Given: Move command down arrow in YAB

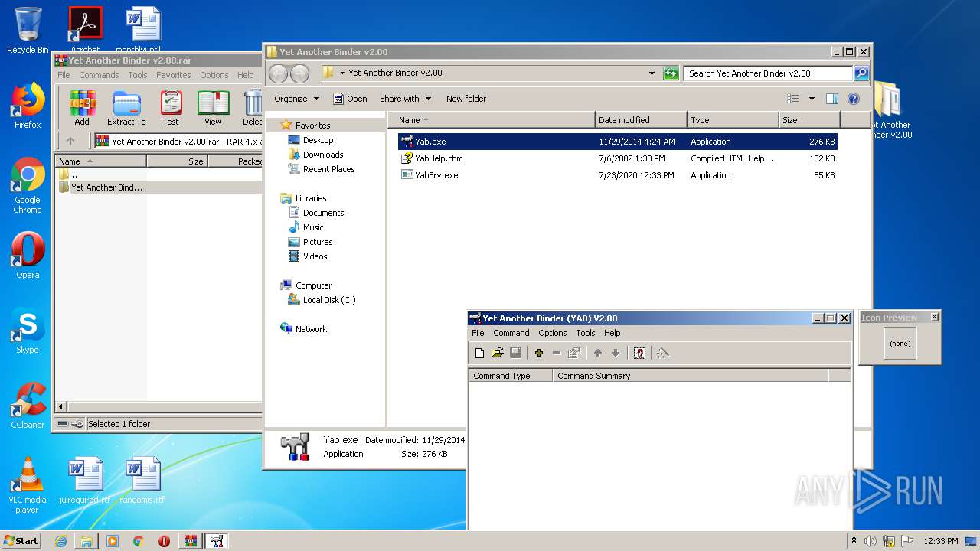Looking at the screenshot, I should pos(615,353).
